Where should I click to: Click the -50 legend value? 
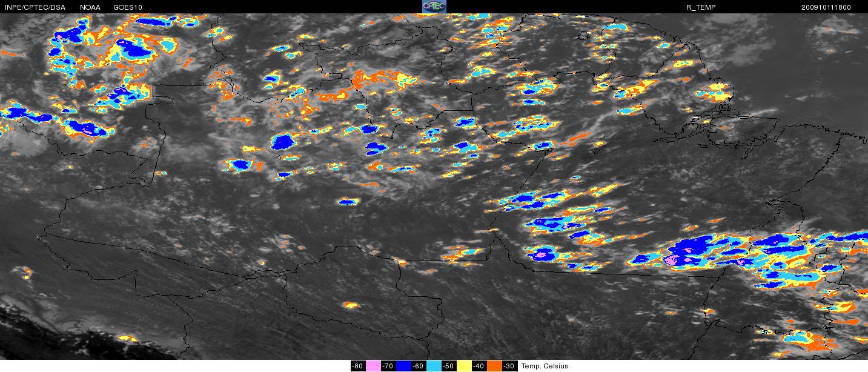(x=449, y=366)
